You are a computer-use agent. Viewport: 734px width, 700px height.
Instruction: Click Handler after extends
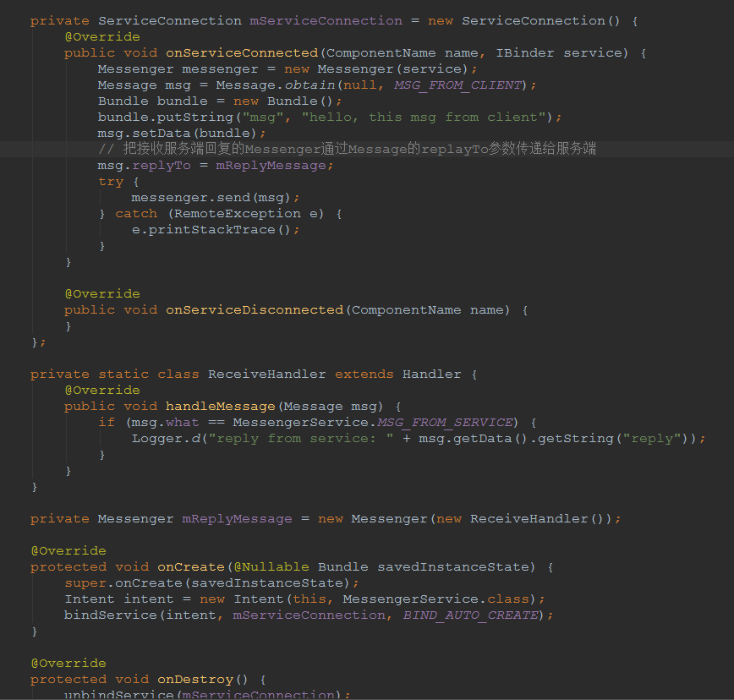431,375
